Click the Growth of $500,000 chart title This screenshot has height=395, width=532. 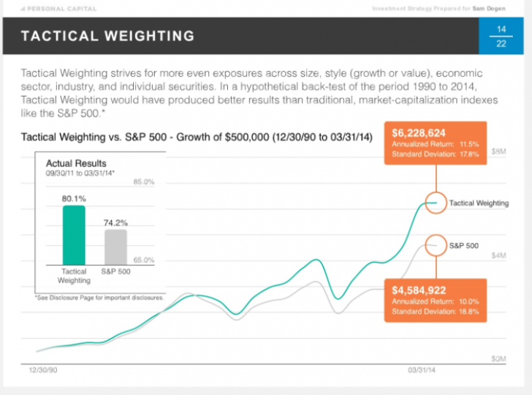(x=197, y=138)
